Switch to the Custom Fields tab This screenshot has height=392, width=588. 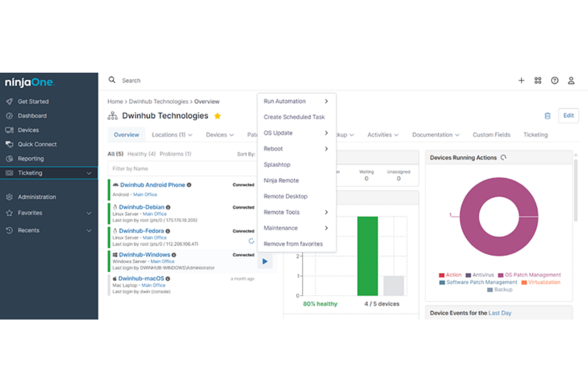[491, 135]
